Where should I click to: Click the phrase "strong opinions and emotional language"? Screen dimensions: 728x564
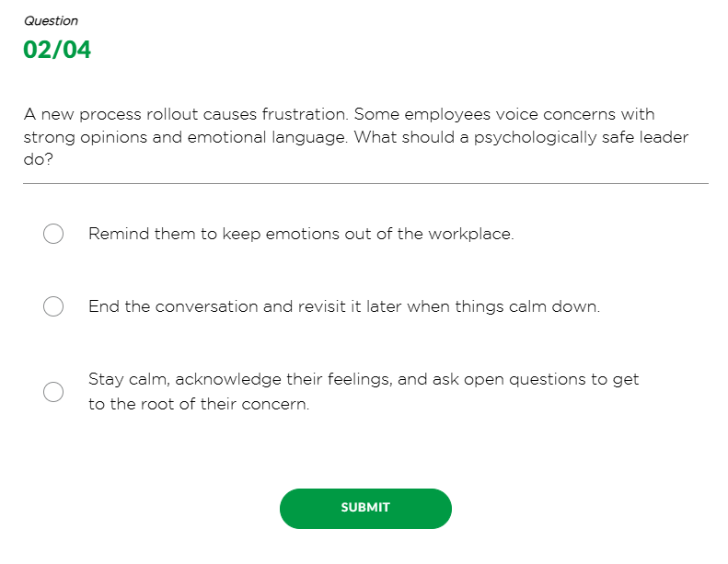pyautogui.click(x=185, y=137)
